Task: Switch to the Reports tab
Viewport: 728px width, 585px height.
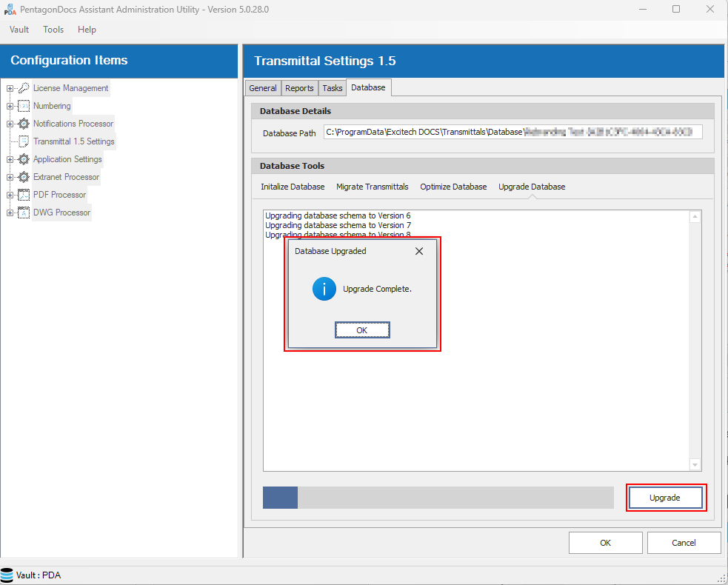Action: click(x=299, y=88)
